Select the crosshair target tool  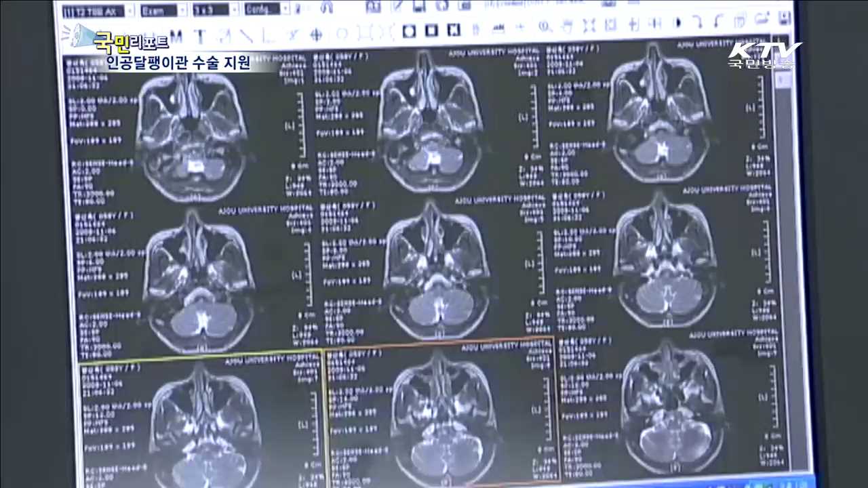click(x=316, y=33)
